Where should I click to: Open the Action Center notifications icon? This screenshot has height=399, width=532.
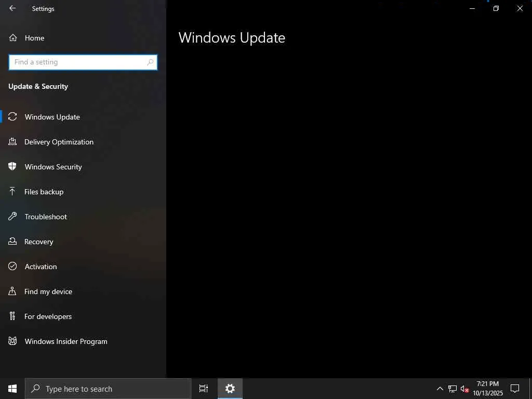[515, 389]
